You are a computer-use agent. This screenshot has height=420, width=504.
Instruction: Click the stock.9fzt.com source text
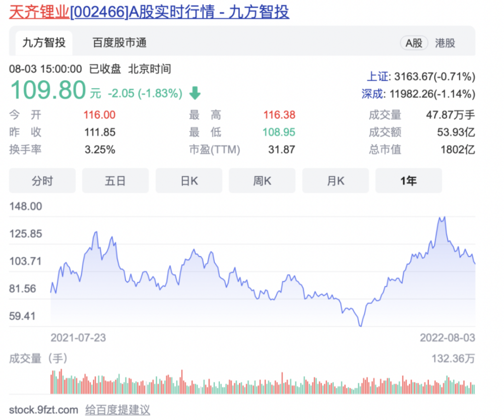pyautogui.click(x=44, y=410)
